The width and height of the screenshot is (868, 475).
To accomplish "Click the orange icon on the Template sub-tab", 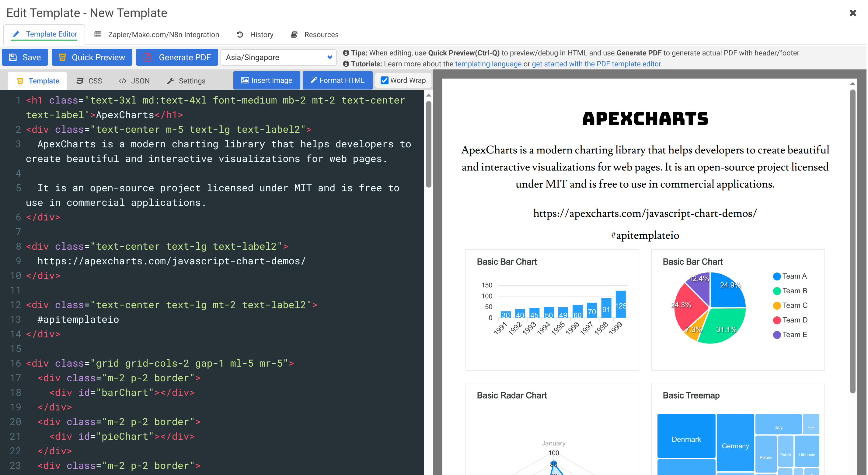I will coord(20,81).
